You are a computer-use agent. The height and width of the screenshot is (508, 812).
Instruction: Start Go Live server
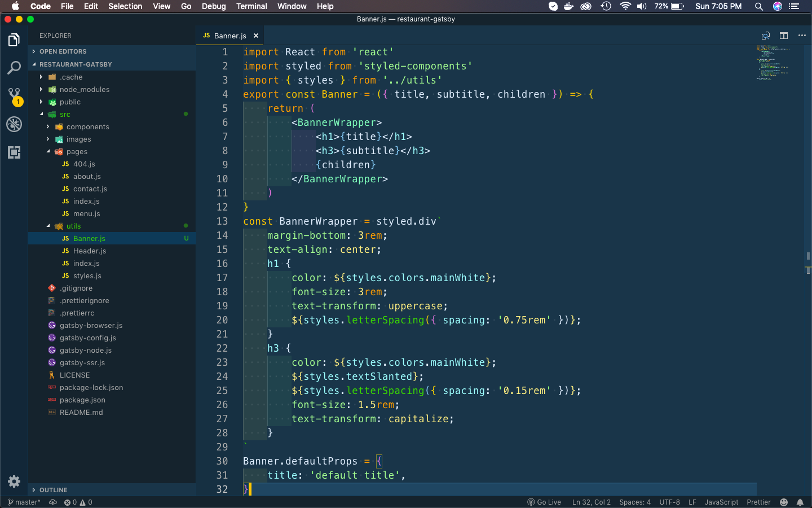544,502
